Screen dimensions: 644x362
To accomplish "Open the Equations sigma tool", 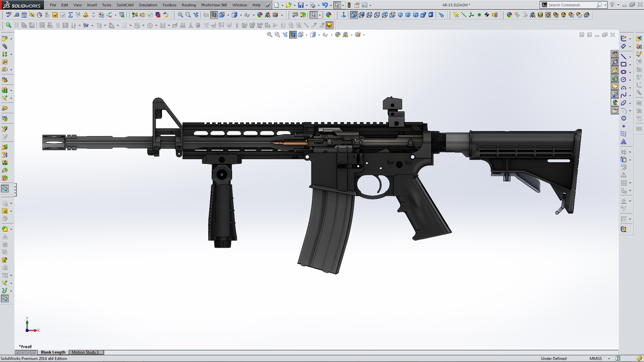I will (70, 15).
